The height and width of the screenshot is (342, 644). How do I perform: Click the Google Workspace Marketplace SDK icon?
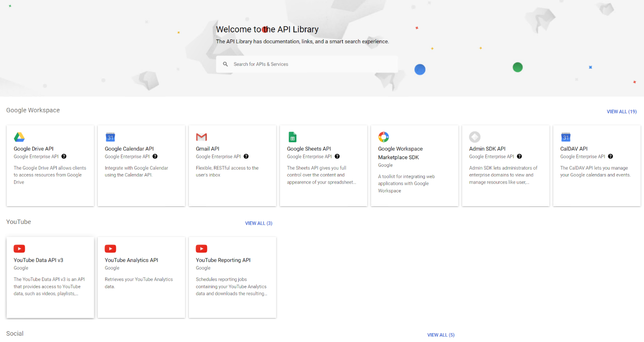click(383, 137)
